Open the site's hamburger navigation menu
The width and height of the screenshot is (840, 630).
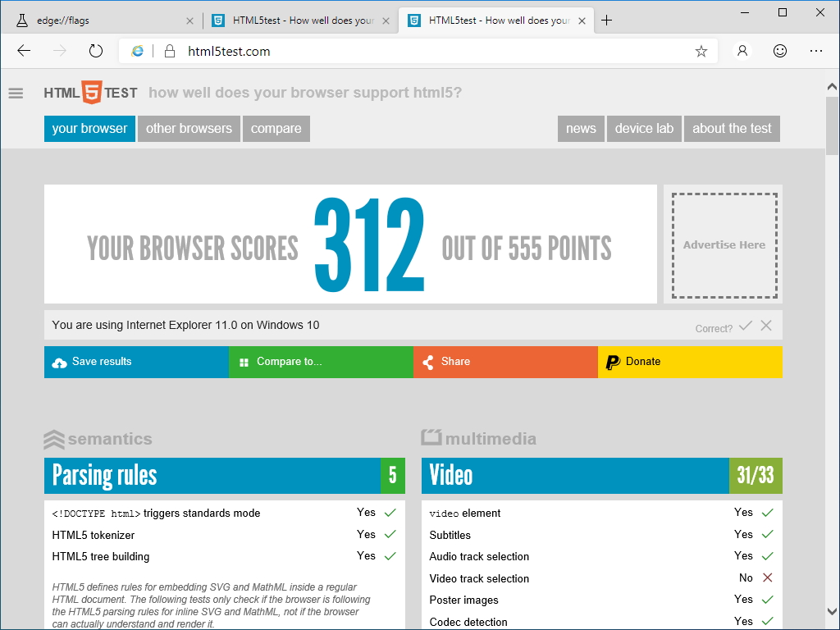(x=16, y=93)
